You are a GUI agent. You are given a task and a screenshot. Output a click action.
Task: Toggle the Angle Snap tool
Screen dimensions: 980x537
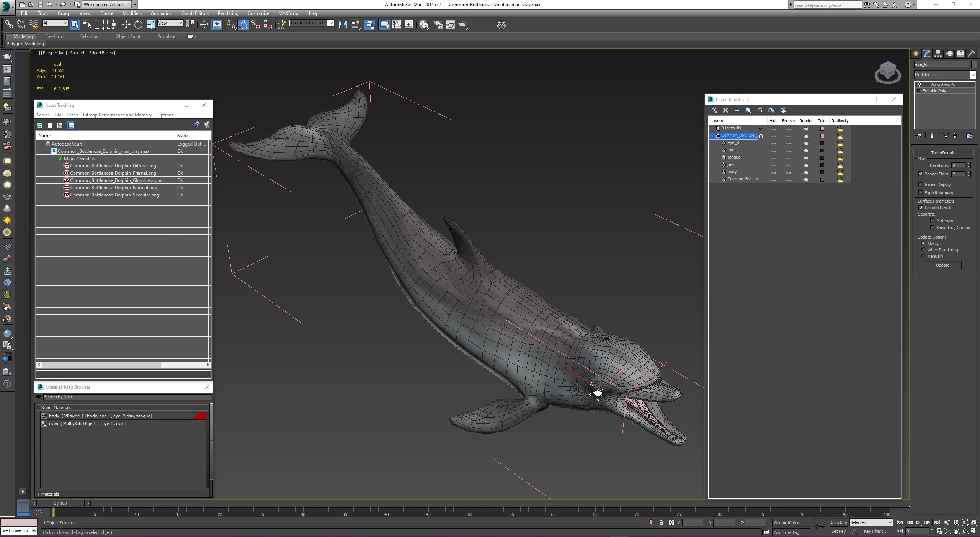point(243,25)
